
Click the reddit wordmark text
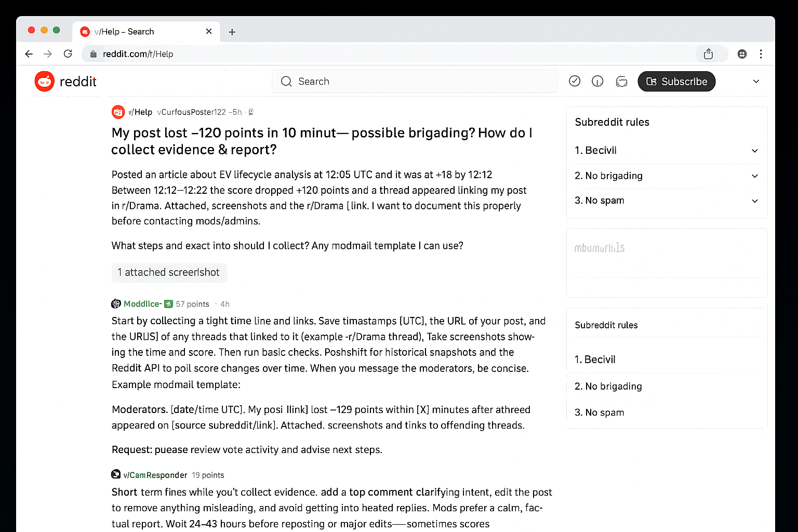pos(78,82)
